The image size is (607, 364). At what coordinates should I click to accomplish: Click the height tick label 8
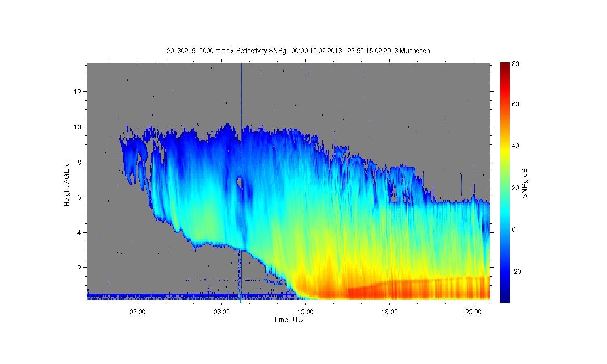[79, 162]
